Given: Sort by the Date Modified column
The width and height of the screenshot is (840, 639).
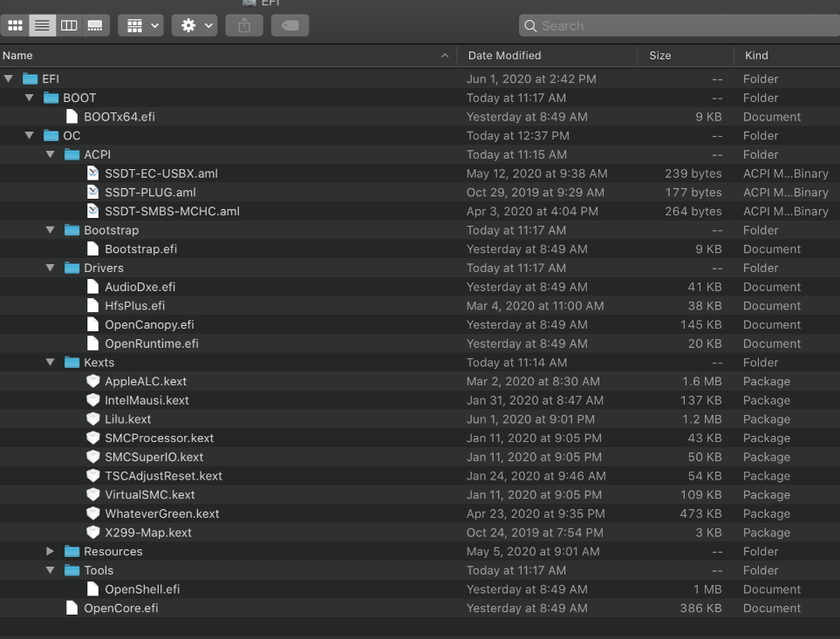Looking at the screenshot, I should (547, 56).
